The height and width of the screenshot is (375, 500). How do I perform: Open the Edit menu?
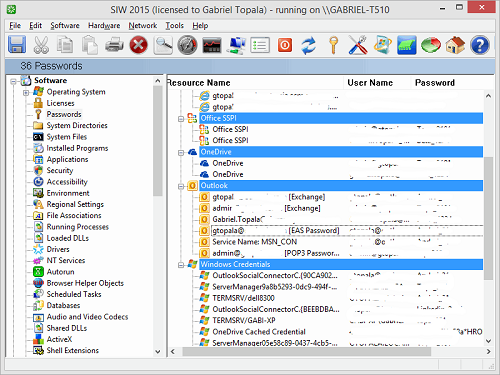pos(35,26)
